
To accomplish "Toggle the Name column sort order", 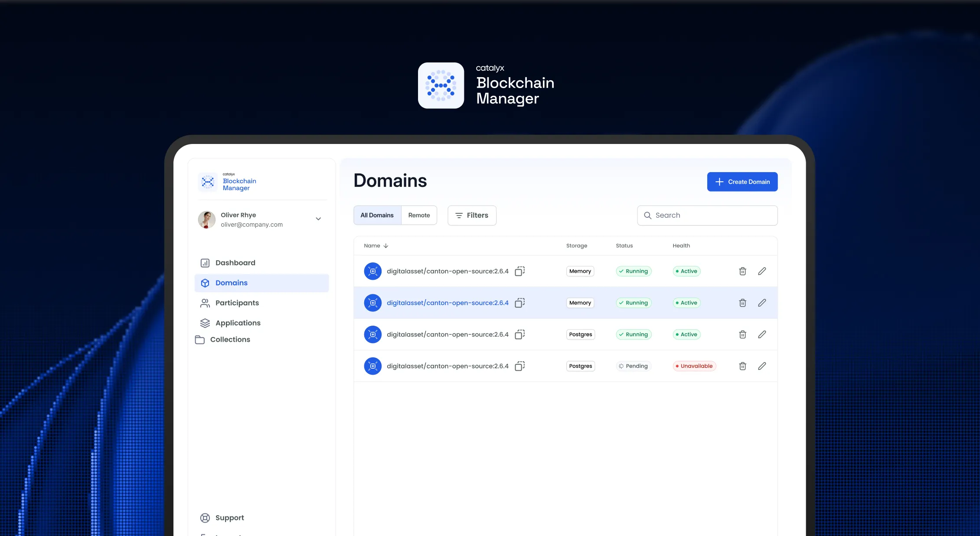I will 385,245.
